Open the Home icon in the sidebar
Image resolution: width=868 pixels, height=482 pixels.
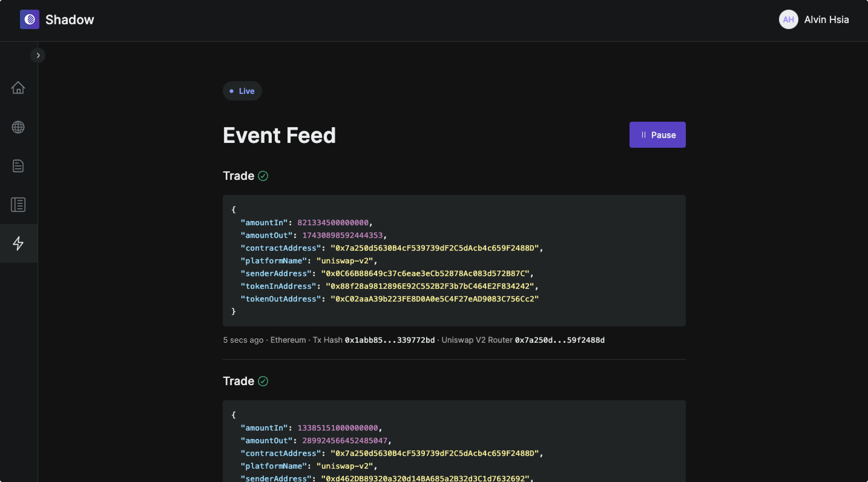point(18,88)
